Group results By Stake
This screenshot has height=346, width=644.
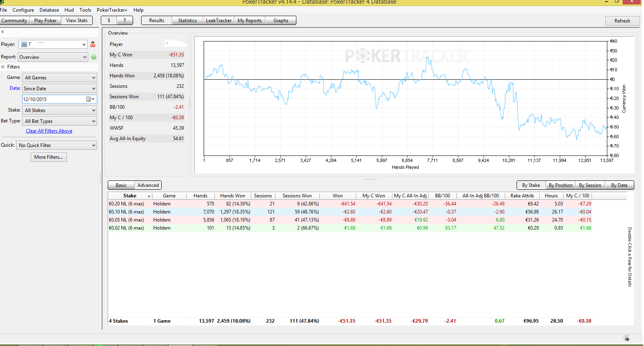pyautogui.click(x=531, y=185)
